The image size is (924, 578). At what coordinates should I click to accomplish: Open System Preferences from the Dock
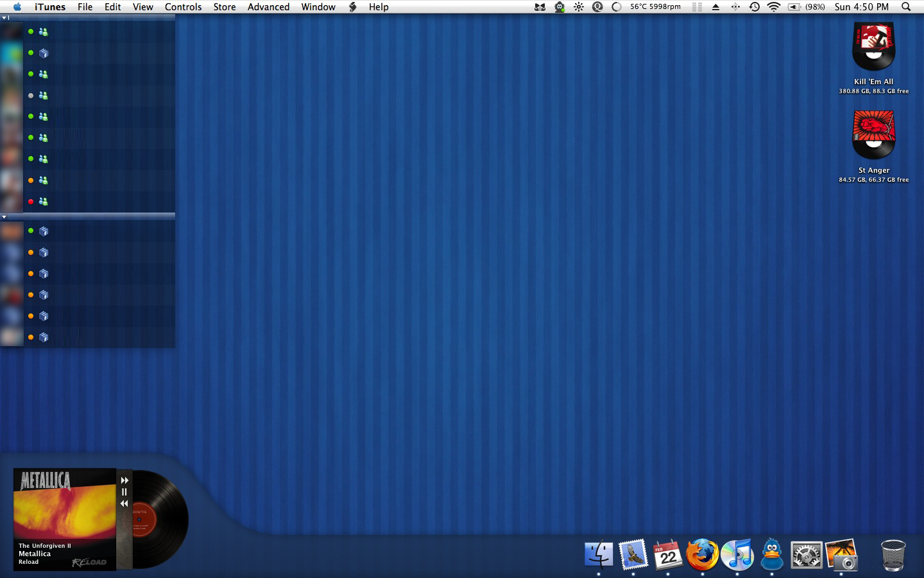(807, 556)
